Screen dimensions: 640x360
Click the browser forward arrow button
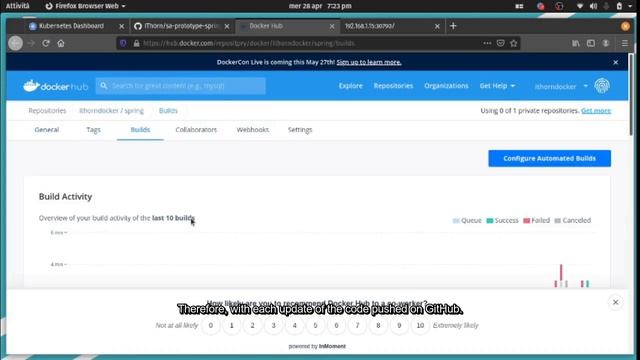tap(31, 43)
